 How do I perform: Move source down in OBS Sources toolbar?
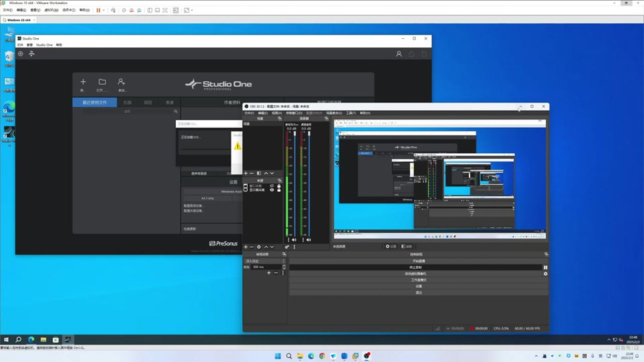[272, 247]
